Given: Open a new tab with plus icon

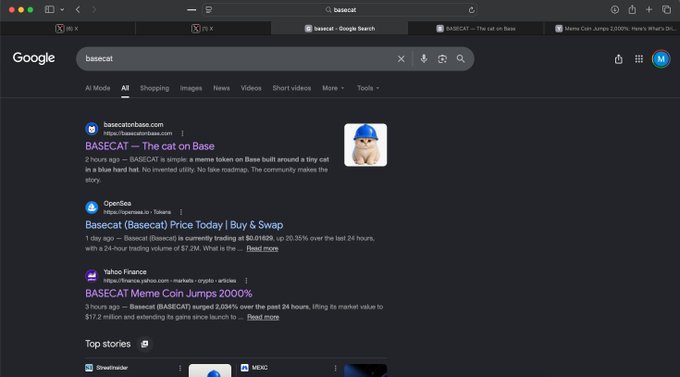Looking at the screenshot, I should click(x=649, y=9).
